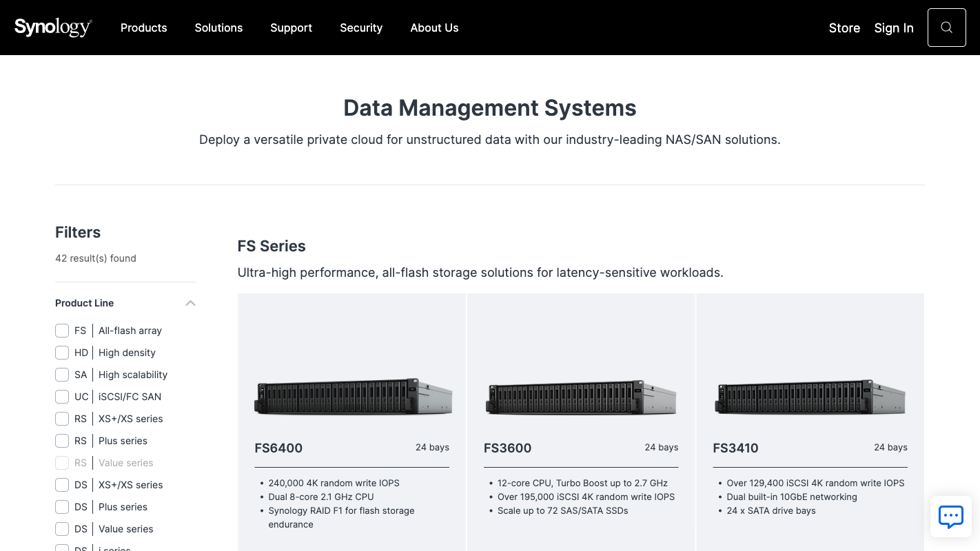Open the FS3600 product image

click(x=581, y=397)
